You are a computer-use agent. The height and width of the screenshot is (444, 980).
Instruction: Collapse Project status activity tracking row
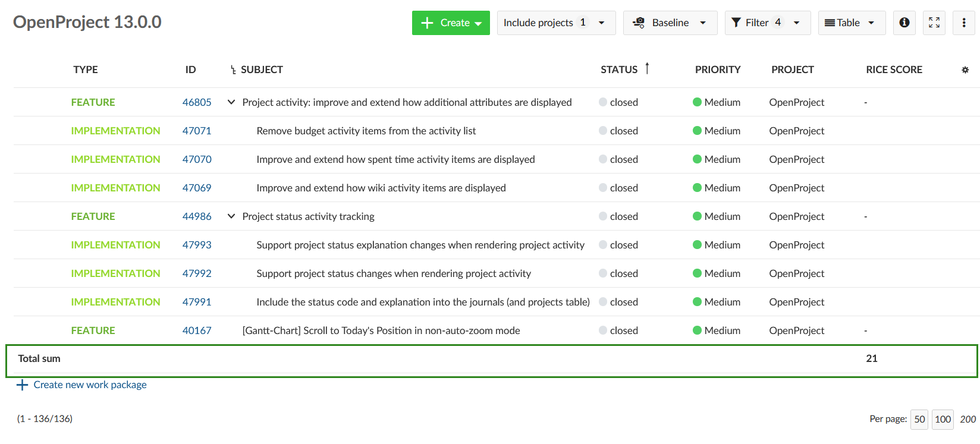pos(231,216)
